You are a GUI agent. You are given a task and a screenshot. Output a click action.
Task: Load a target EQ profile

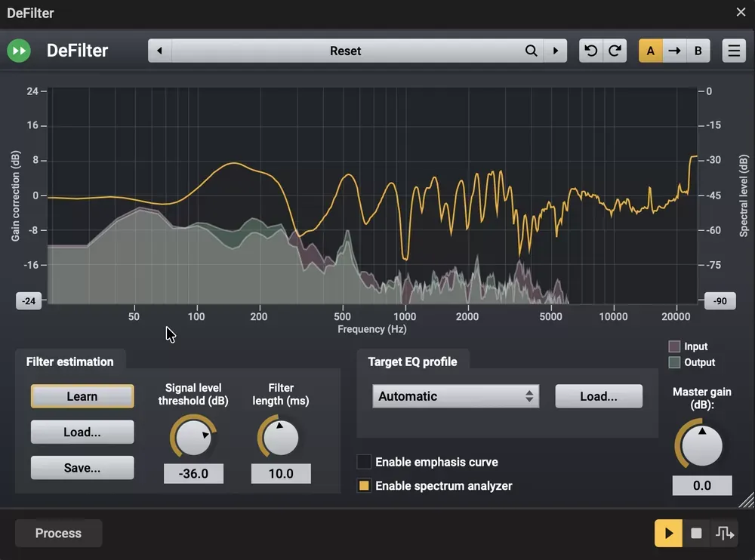pyautogui.click(x=599, y=396)
